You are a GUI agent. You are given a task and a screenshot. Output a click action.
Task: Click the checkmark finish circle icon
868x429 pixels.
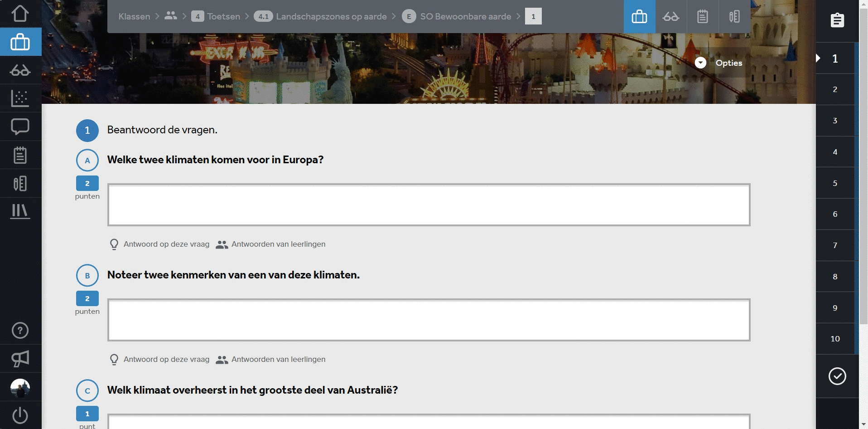tap(837, 376)
